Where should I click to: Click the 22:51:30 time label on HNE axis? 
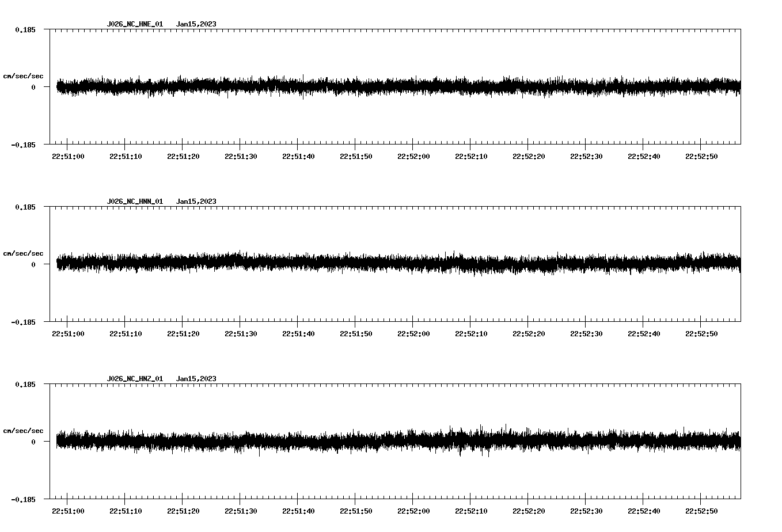coord(241,157)
